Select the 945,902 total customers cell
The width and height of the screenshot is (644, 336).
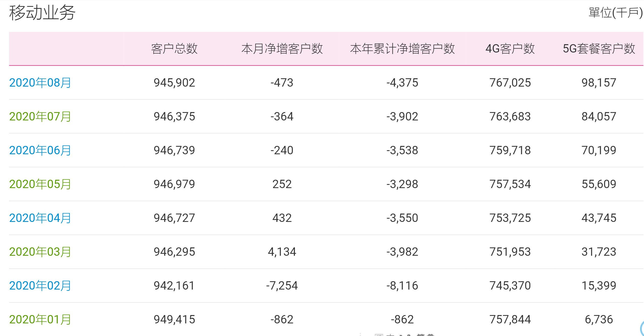[x=174, y=83]
